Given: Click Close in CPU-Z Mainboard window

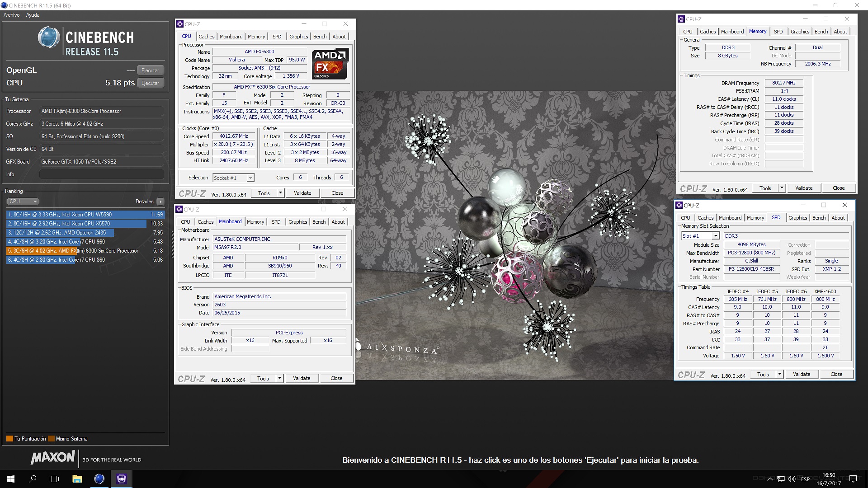Looking at the screenshot, I should coord(336,378).
